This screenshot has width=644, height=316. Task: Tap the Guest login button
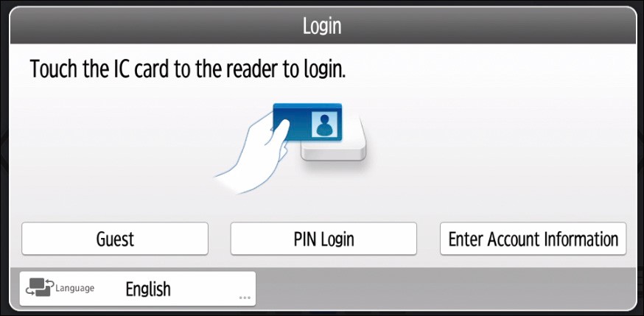(115, 239)
